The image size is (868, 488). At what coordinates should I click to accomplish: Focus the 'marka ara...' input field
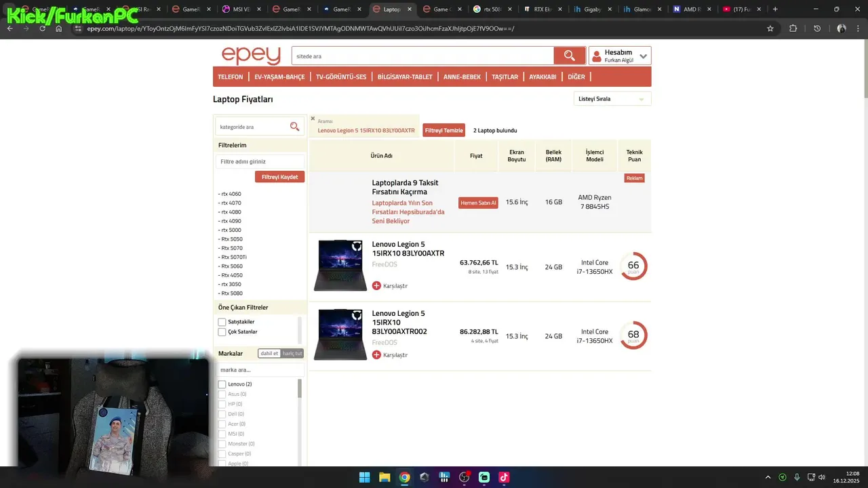point(260,369)
